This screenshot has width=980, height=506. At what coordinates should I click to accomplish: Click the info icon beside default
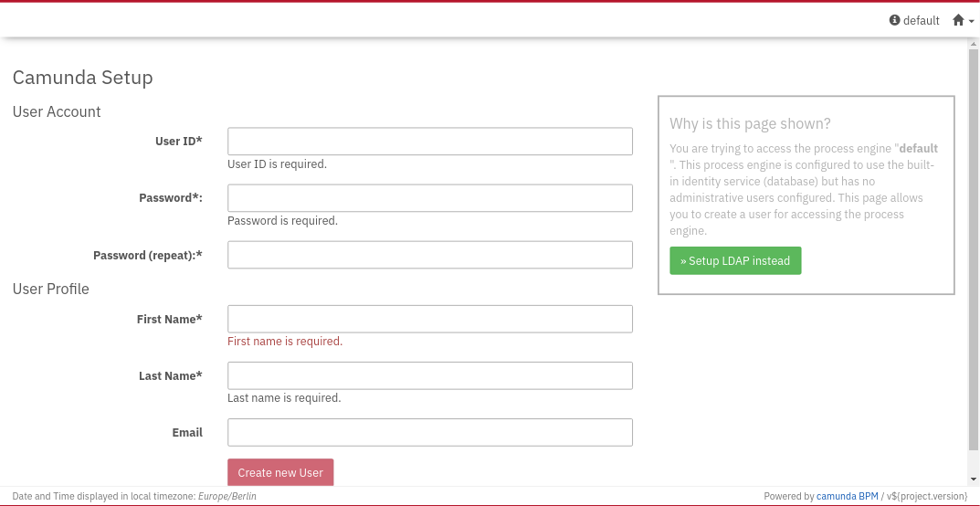(895, 20)
